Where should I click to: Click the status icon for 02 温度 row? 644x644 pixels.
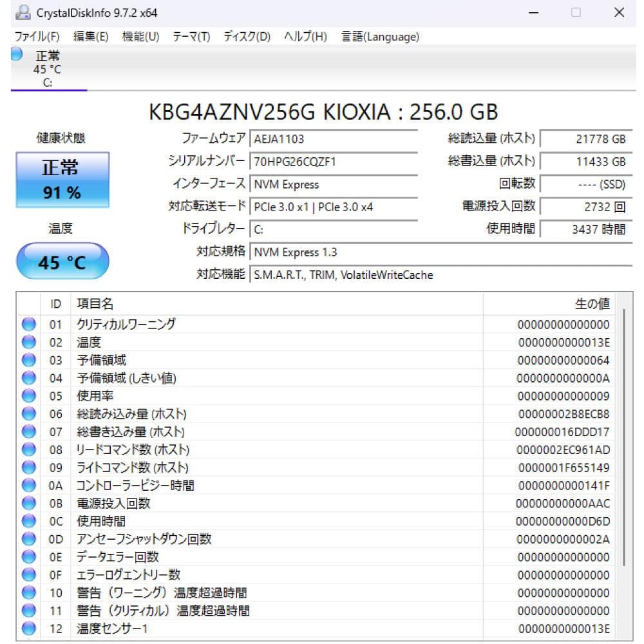(x=29, y=342)
